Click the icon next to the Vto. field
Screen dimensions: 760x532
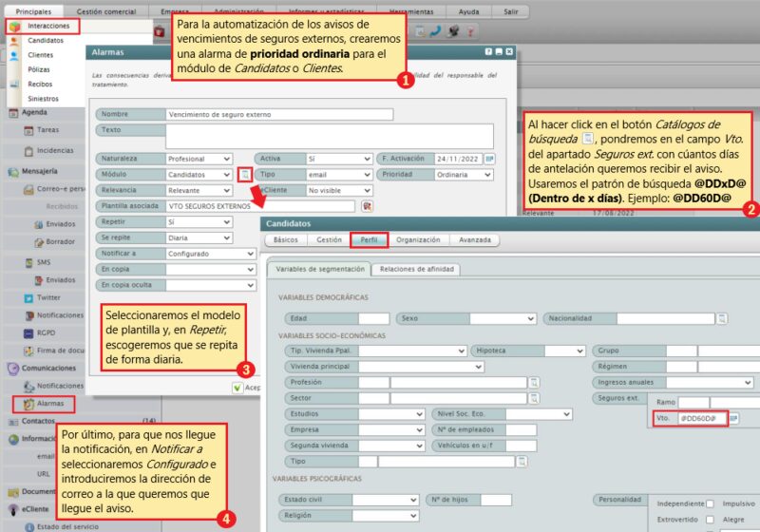tap(734, 418)
